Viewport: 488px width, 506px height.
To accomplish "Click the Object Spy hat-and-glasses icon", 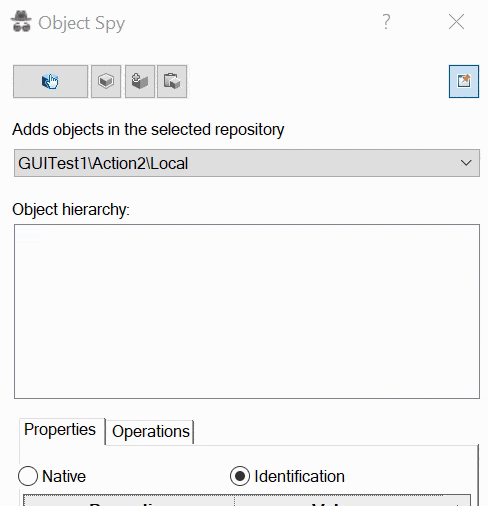I will click(x=21, y=21).
